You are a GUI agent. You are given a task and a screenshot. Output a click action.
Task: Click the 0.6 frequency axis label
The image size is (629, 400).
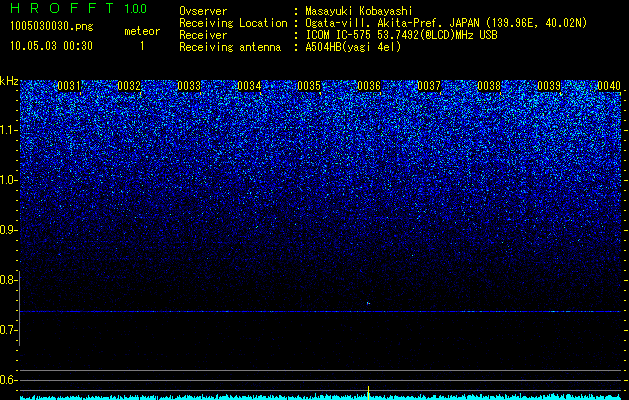coord(8,380)
